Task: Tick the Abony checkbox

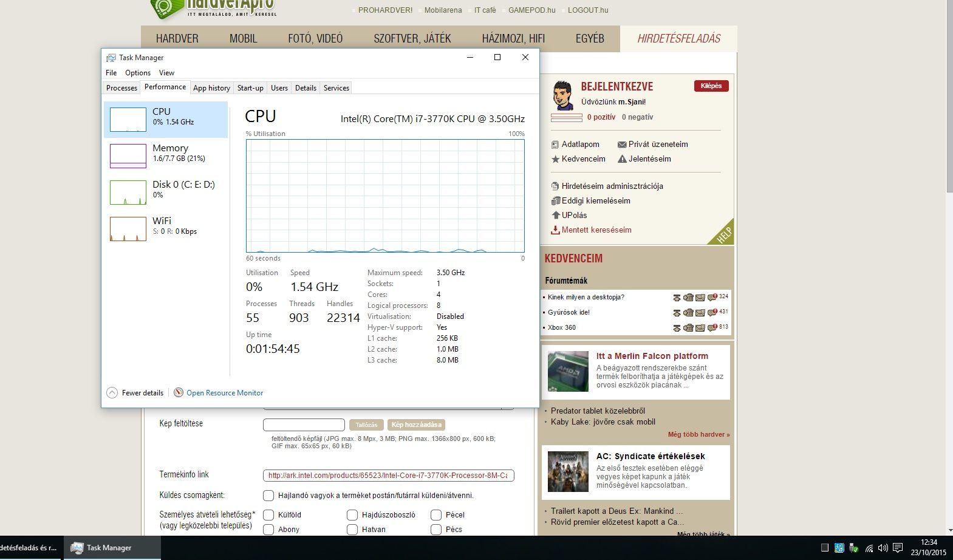Action: (x=268, y=530)
